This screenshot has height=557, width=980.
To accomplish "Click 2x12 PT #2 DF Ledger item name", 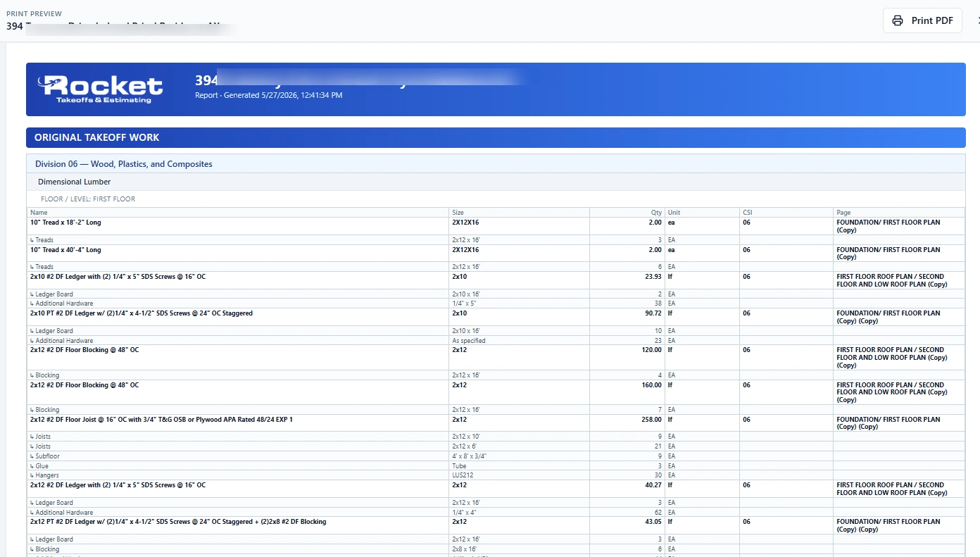I will (x=178, y=522).
